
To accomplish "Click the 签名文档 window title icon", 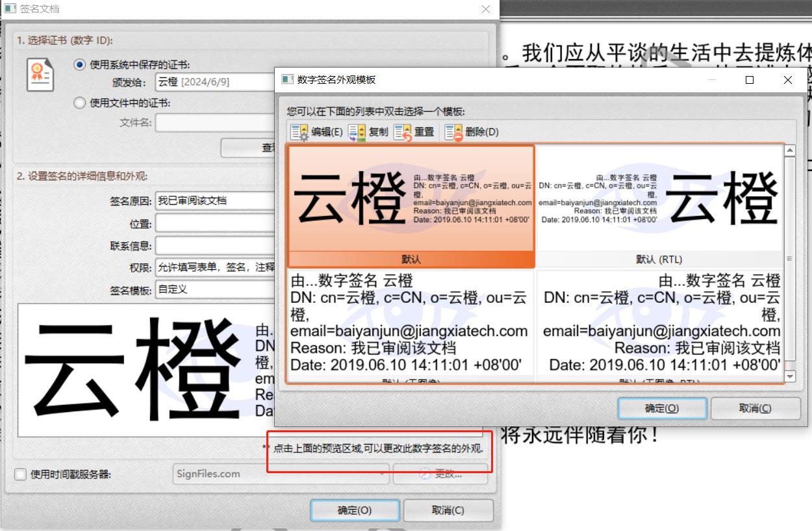I will pyautogui.click(x=10, y=9).
